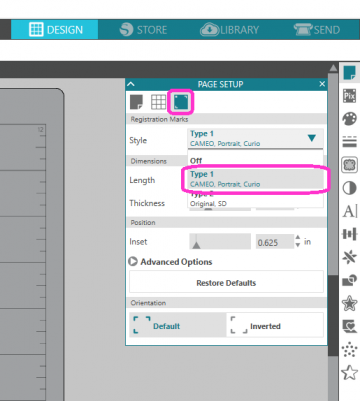The width and height of the screenshot is (360, 401).
Task: Open the Text Style panel icon
Action: click(350, 211)
